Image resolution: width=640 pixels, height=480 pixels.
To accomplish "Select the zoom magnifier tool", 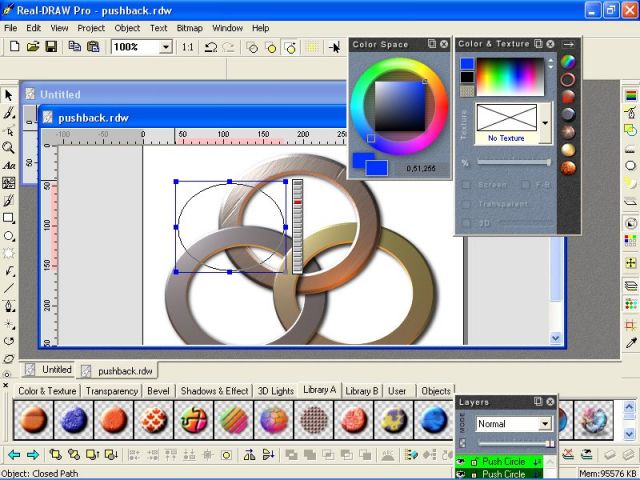I will click(x=9, y=148).
